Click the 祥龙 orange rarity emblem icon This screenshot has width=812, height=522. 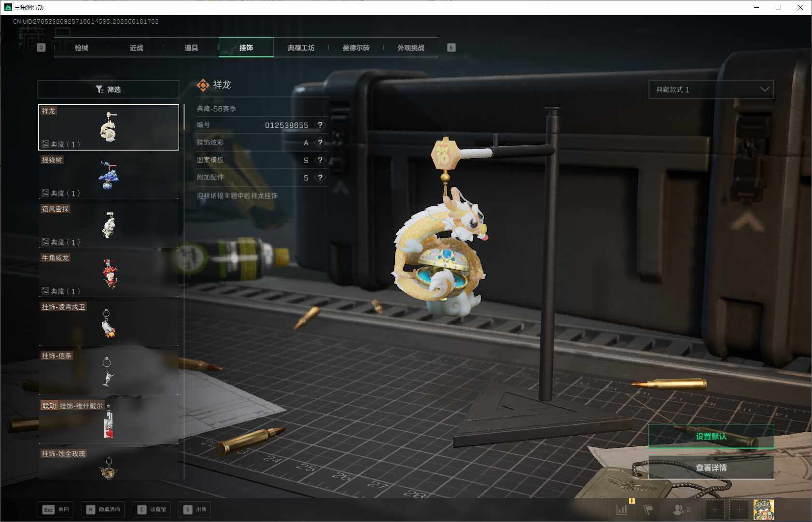click(x=203, y=85)
